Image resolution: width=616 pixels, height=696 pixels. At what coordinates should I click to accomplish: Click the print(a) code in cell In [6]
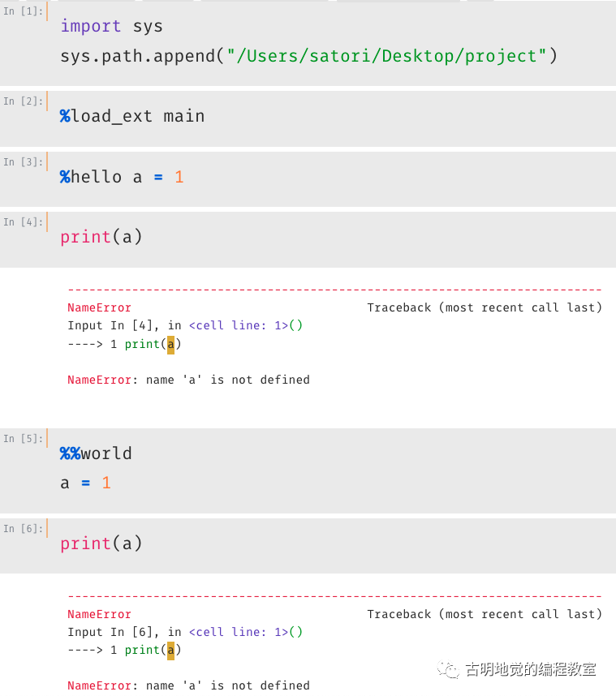(x=101, y=543)
